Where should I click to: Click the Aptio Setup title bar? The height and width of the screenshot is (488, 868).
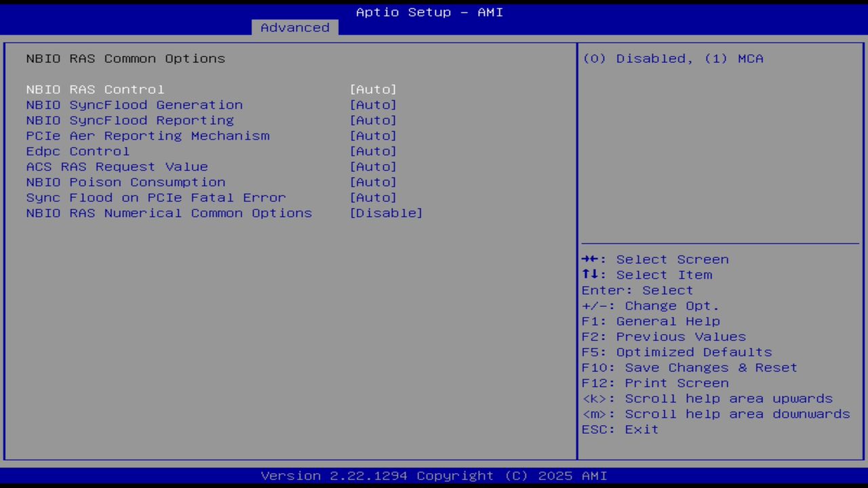(429, 12)
